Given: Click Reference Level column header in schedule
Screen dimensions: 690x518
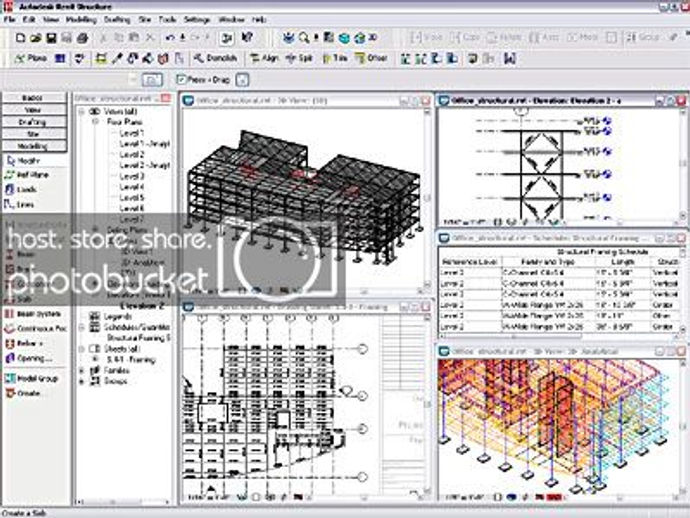Looking at the screenshot, I should click(470, 262).
